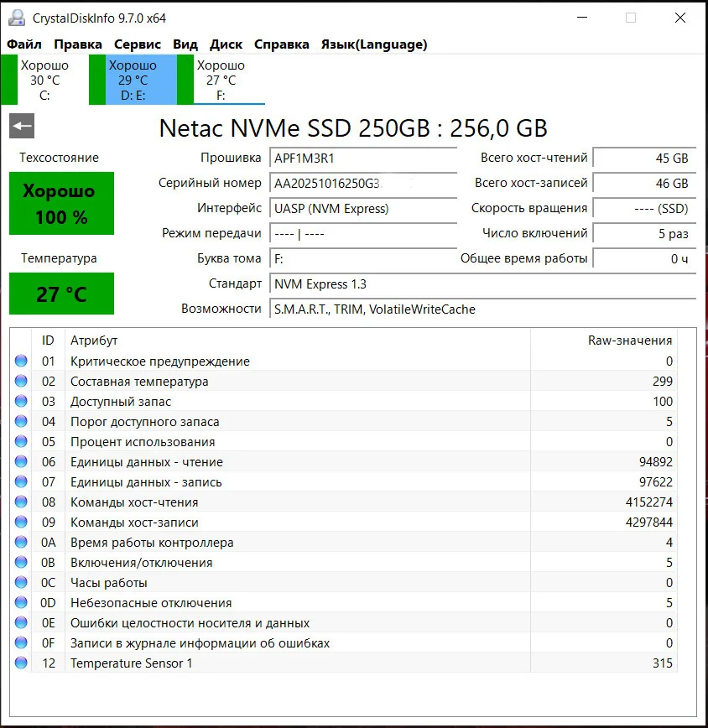
Task: Click raw value 299
Action: pyautogui.click(x=663, y=381)
